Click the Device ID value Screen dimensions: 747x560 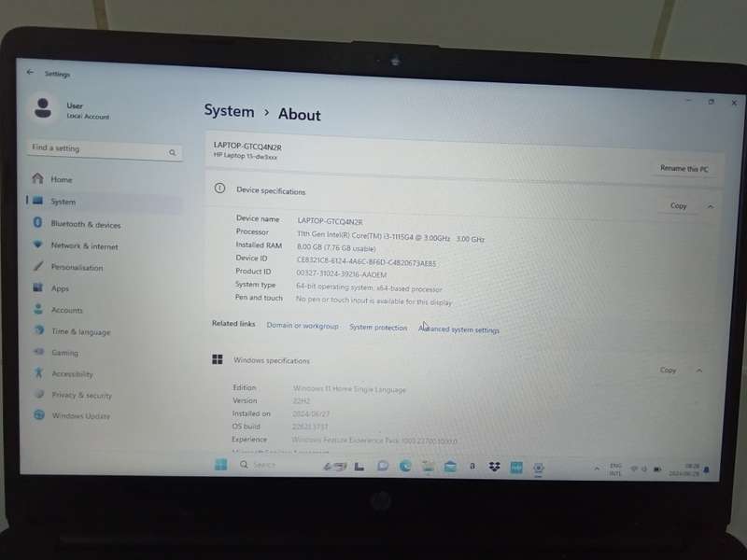tap(366, 262)
